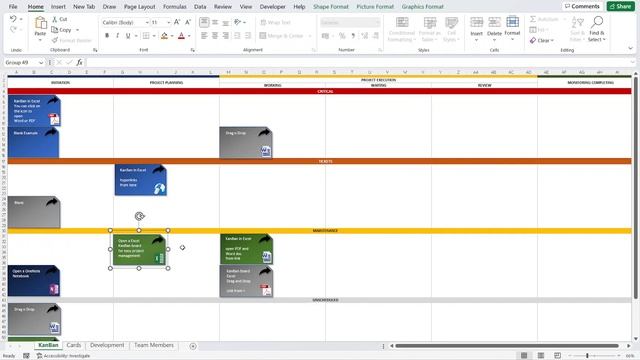Viewport: 640px width, 360px height.
Task: Toggle Center alignment
Action: [x=215, y=36]
